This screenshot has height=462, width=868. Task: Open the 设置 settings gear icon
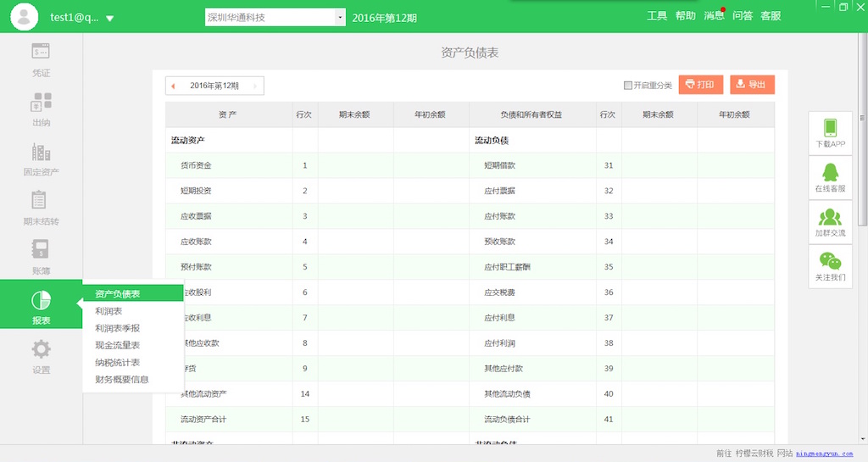41,349
